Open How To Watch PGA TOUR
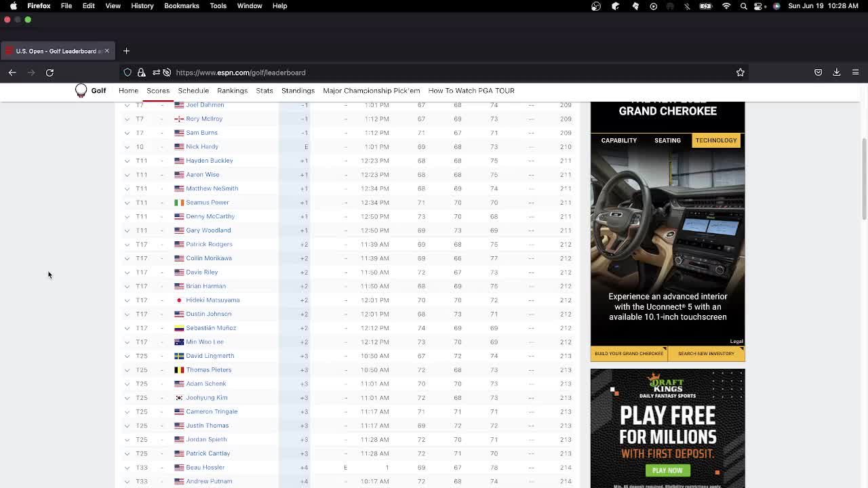868x488 pixels. pos(471,91)
